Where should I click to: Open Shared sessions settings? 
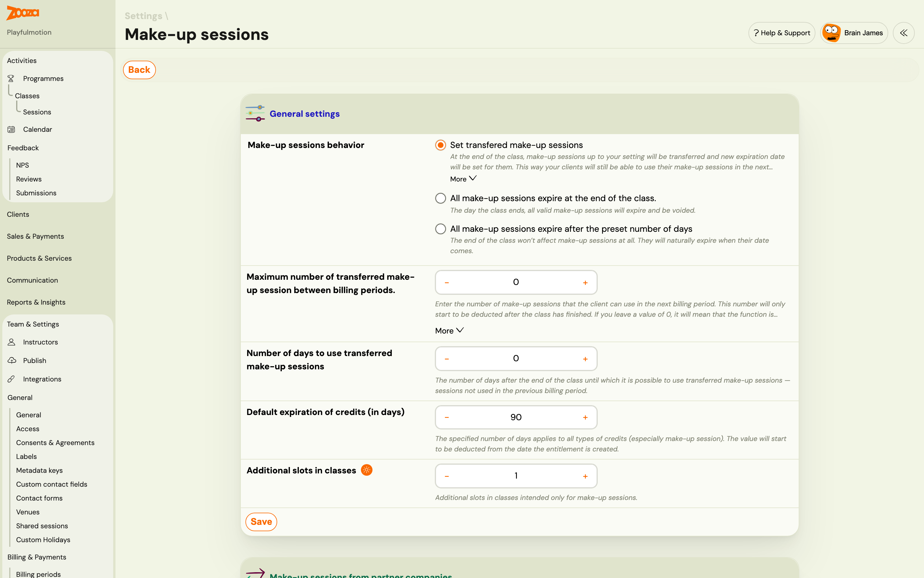(42, 526)
